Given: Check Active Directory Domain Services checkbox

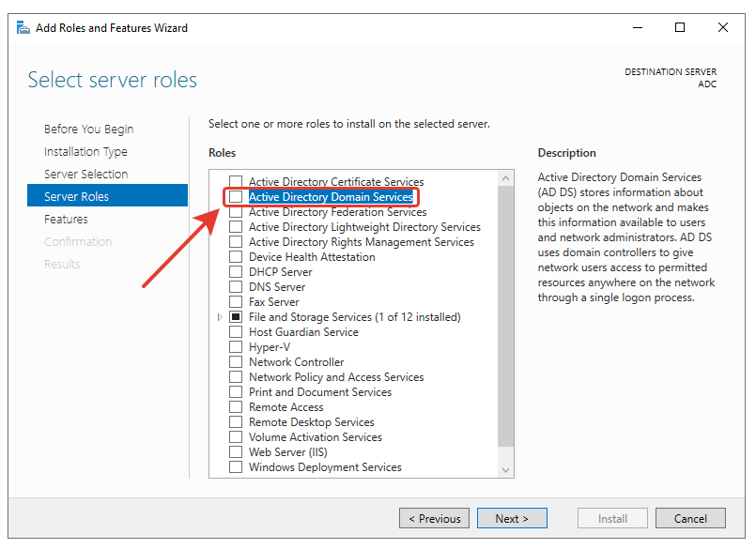Looking at the screenshot, I should coord(236,197).
